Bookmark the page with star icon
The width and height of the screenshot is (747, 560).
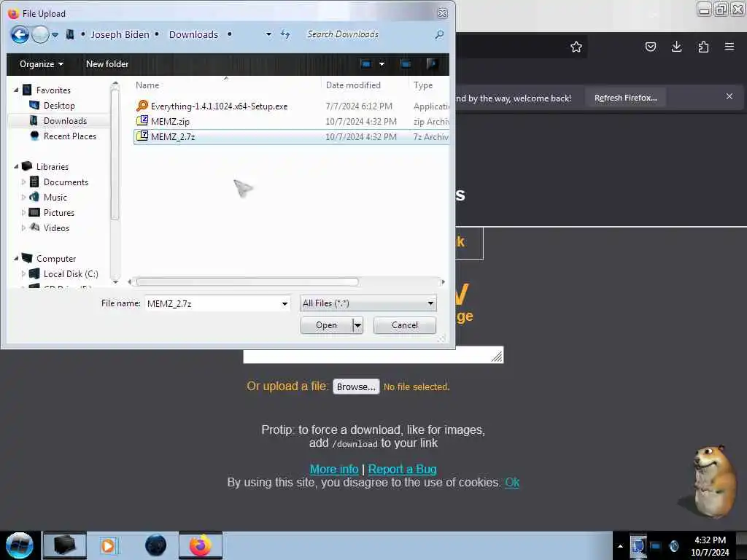(x=576, y=47)
